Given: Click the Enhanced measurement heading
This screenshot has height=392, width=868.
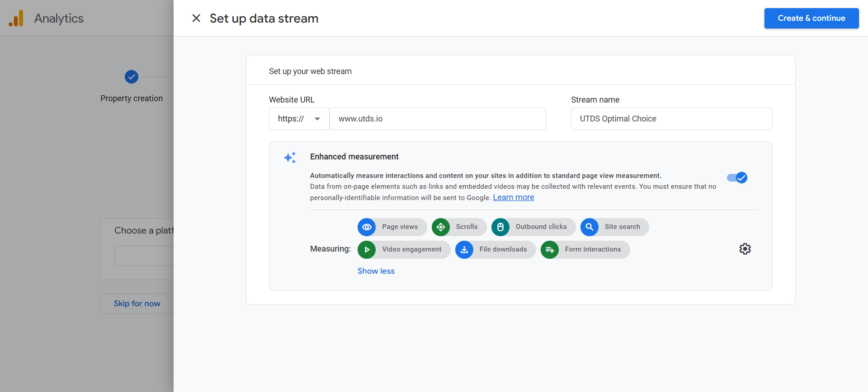Looking at the screenshot, I should tap(354, 157).
